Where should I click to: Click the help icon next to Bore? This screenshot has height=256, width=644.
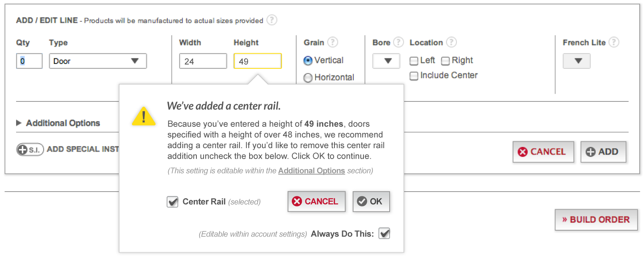[398, 42]
